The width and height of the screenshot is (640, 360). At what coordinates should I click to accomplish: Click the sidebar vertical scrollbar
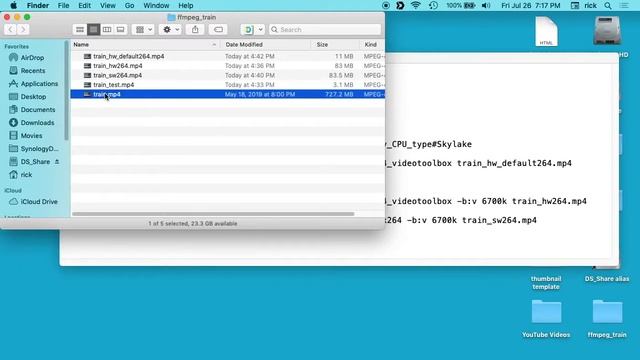(x=66, y=90)
